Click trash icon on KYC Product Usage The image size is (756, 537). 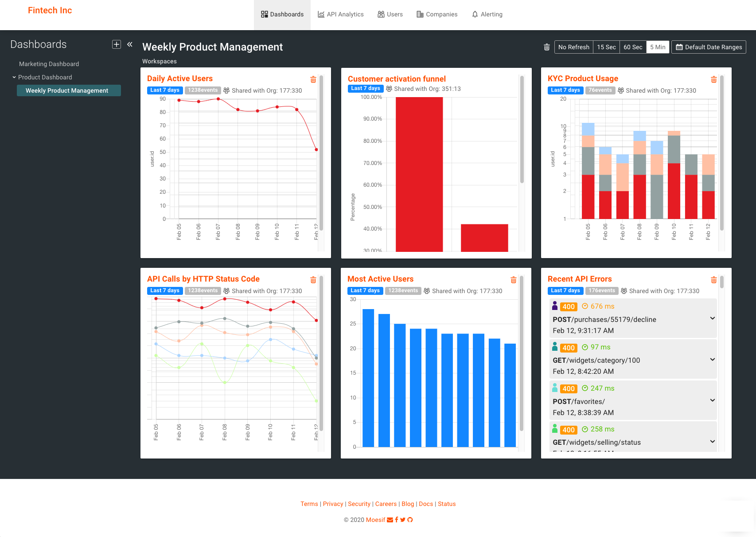(x=714, y=79)
